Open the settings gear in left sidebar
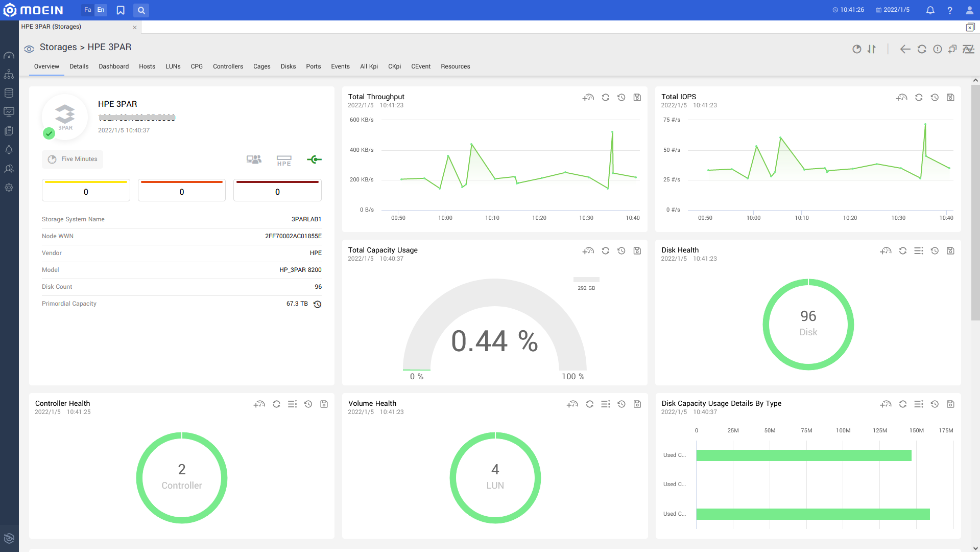The image size is (980, 552). pyautogui.click(x=9, y=188)
